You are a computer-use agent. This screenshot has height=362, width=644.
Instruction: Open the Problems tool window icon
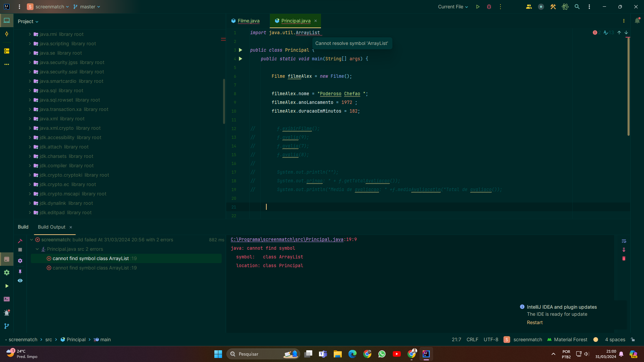tap(7, 313)
